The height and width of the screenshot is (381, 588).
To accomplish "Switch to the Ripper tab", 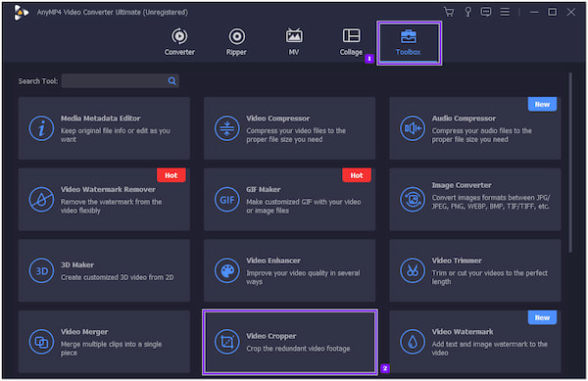I will pos(236,42).
